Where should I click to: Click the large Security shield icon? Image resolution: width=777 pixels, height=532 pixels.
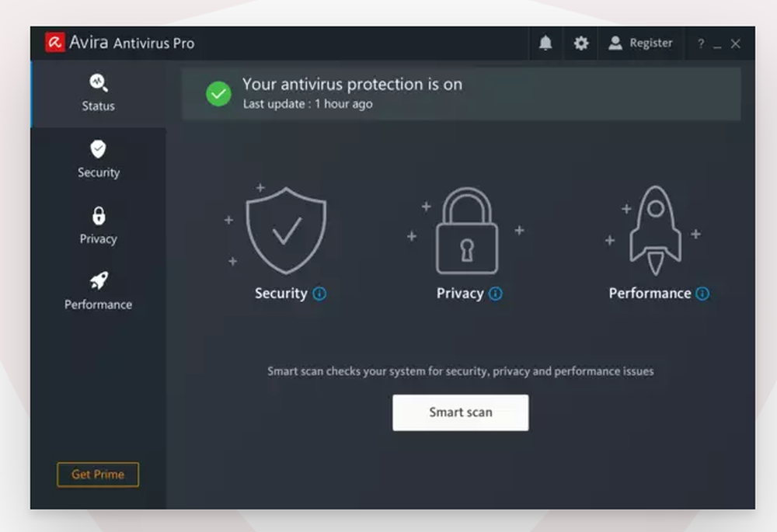click(286, 230)
